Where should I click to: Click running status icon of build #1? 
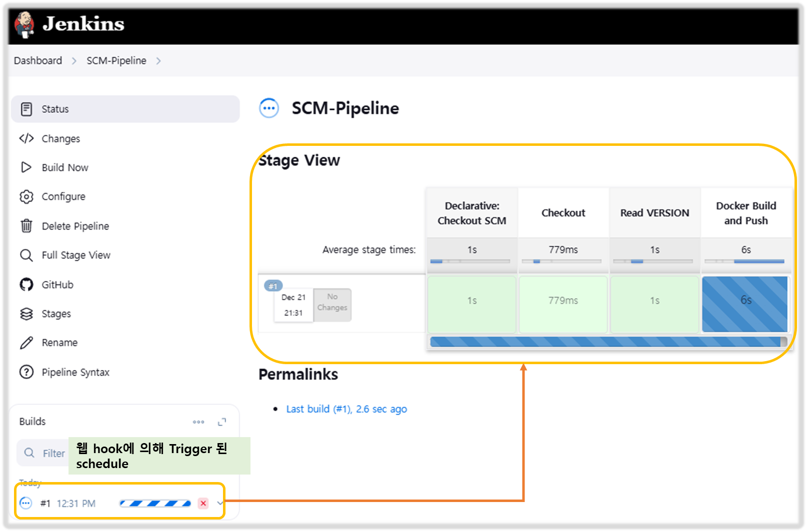point(26,503)
